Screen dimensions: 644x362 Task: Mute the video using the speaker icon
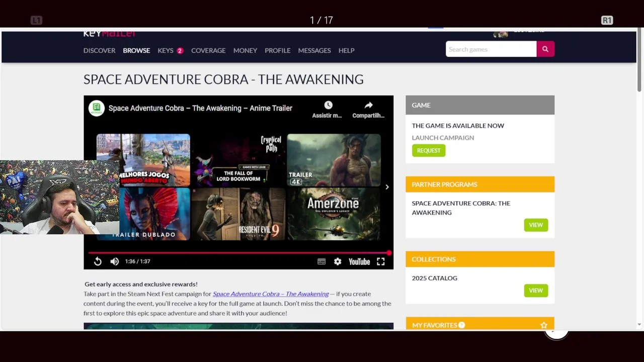[115, 261]
